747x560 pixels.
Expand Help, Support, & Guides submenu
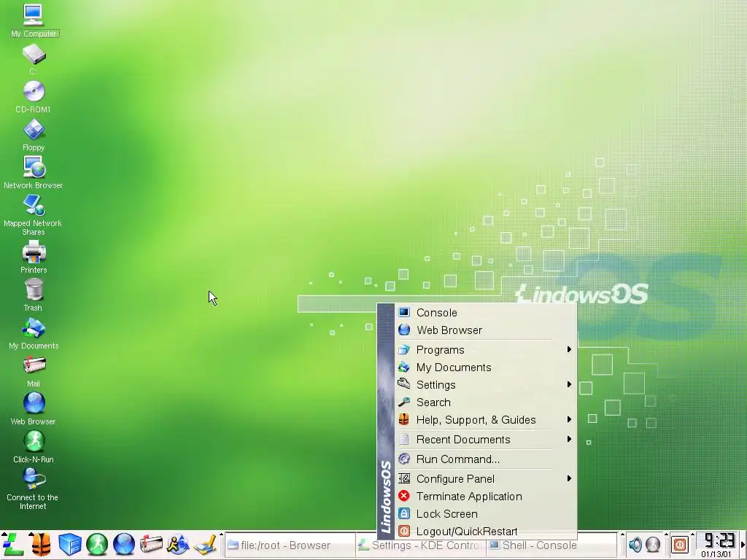(486, 420)
